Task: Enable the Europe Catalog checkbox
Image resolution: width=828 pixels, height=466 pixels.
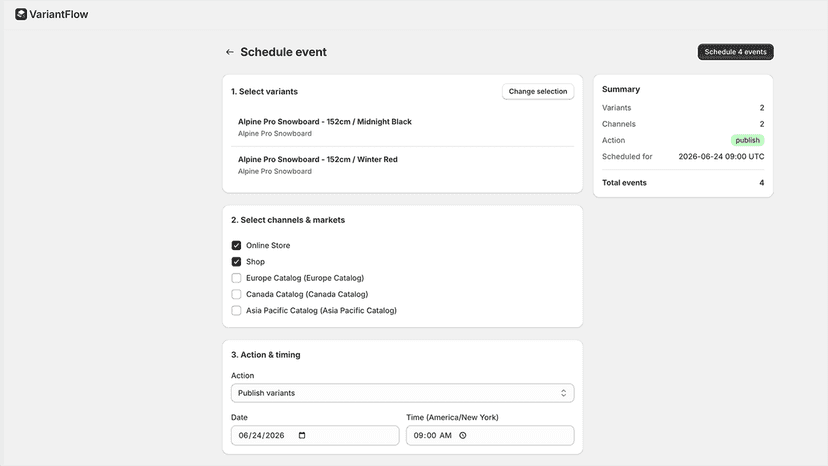Action: [x=236, y=278]
